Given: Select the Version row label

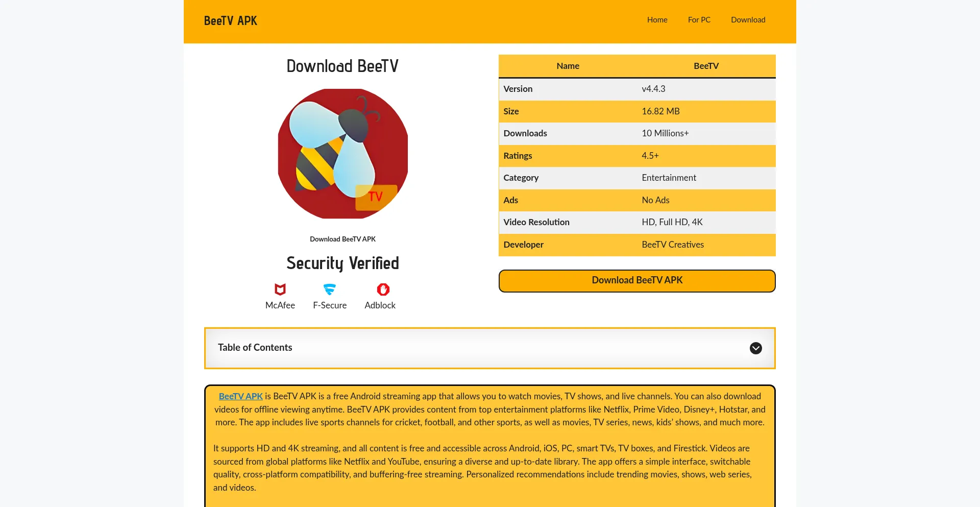Looking at the screenshot, I should [x=518, y=89].
